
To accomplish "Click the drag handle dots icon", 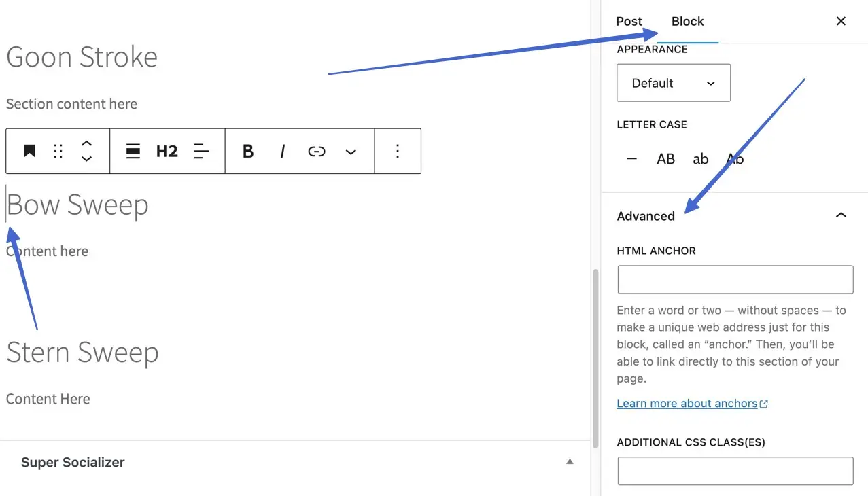I will pos(58,151).
